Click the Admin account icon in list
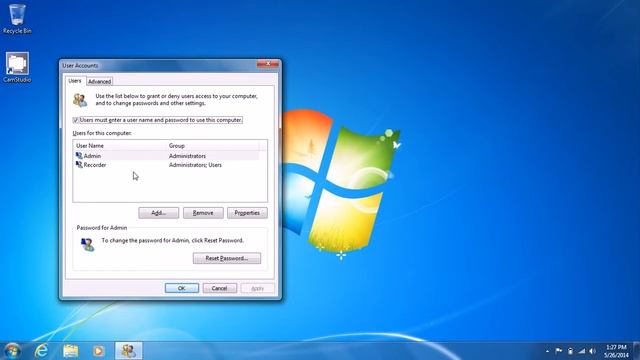The height and width of the screenshot is (360, 640). pyautogui.click(x=79, y=156)
